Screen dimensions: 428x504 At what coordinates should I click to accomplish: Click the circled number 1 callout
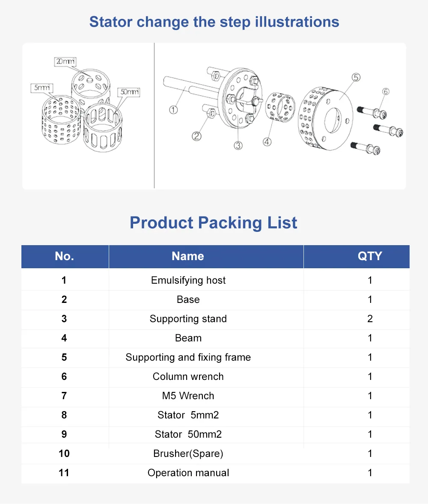(173, 110)
